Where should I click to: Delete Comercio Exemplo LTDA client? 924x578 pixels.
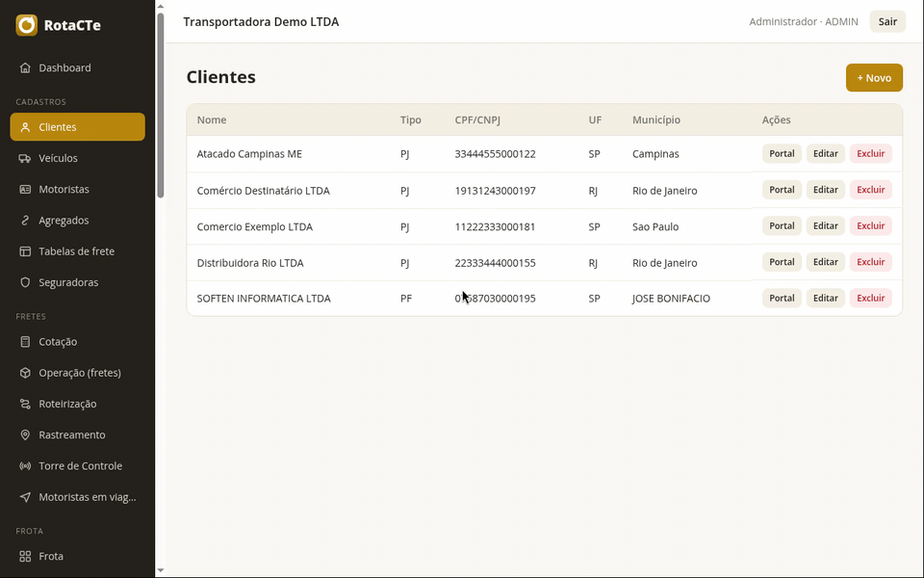pos(870,225)
